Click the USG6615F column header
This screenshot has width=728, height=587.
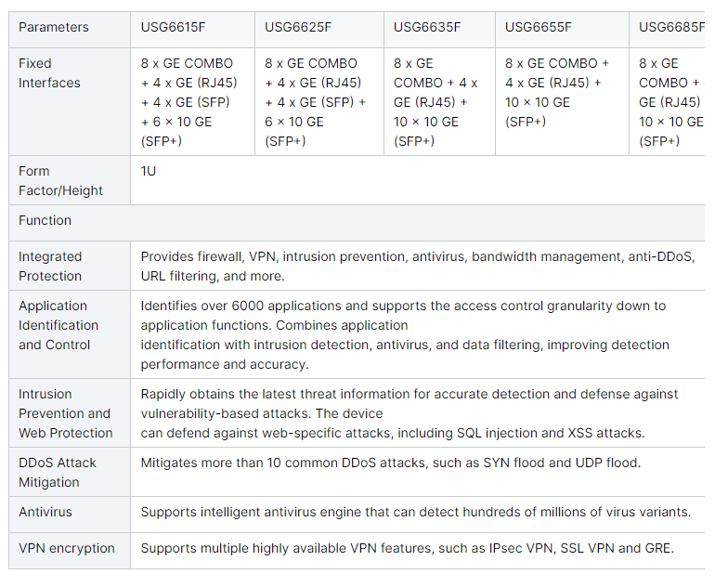pos(192,30)
